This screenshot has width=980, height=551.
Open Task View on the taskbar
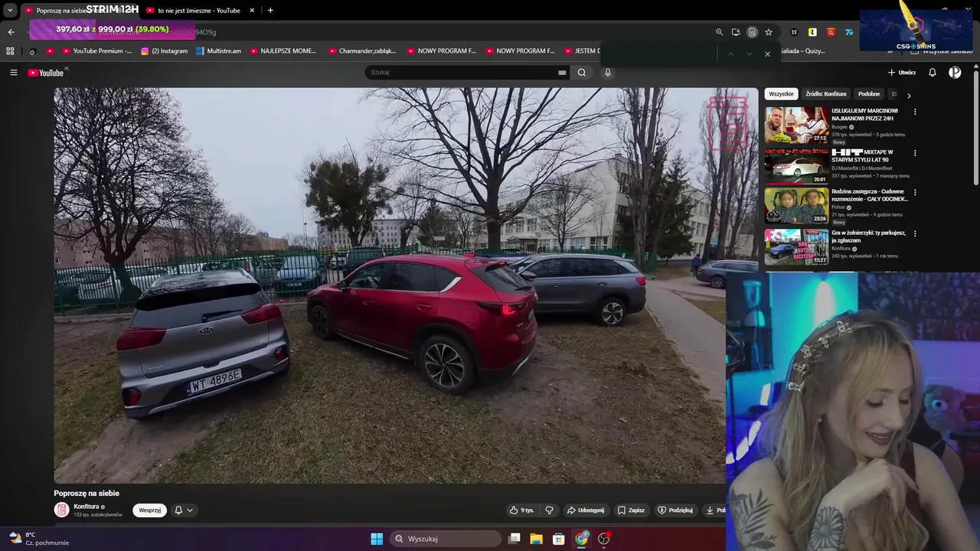[514, 539]
